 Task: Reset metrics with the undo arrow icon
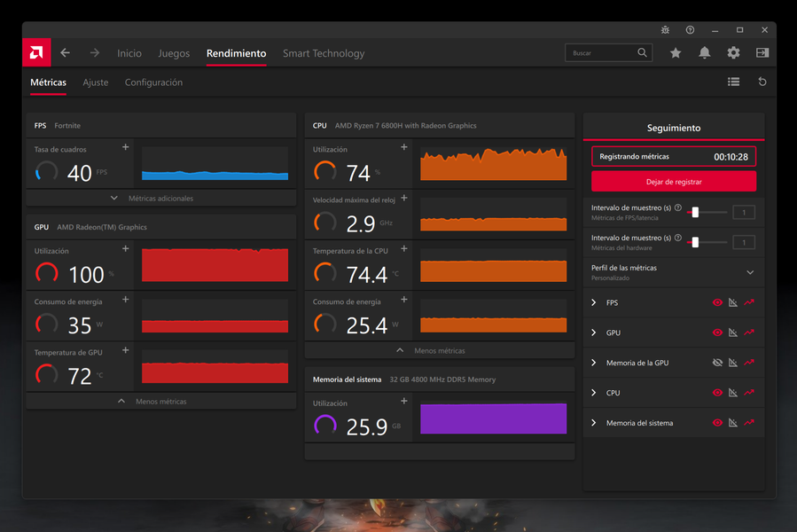click(762, 82)
